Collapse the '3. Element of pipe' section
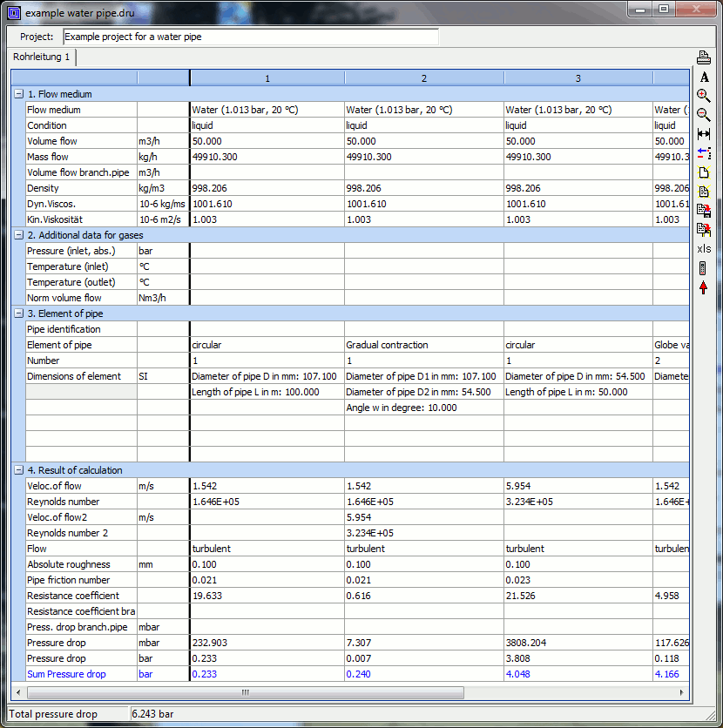Image resolution: width=723 pixels, height=728 pixels. (x=18, y=313)
